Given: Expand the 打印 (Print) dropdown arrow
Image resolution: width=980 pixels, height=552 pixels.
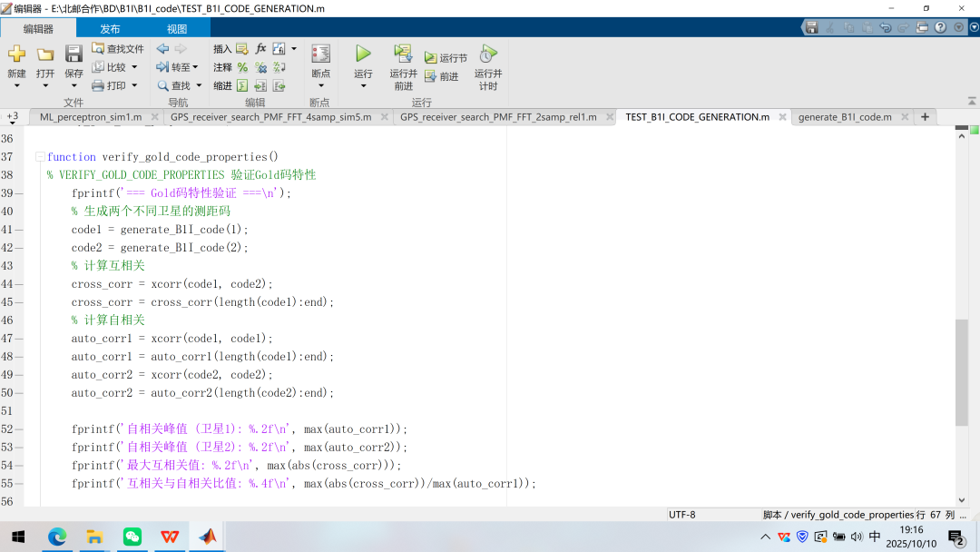Looking at the screenshot, I should coord(134,85).
